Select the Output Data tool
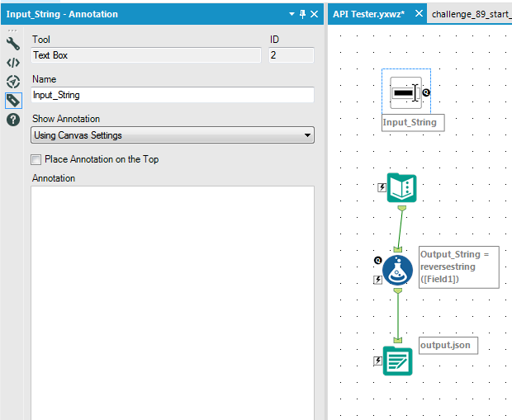The image size is (512, 420). click(x=397, y=361)
